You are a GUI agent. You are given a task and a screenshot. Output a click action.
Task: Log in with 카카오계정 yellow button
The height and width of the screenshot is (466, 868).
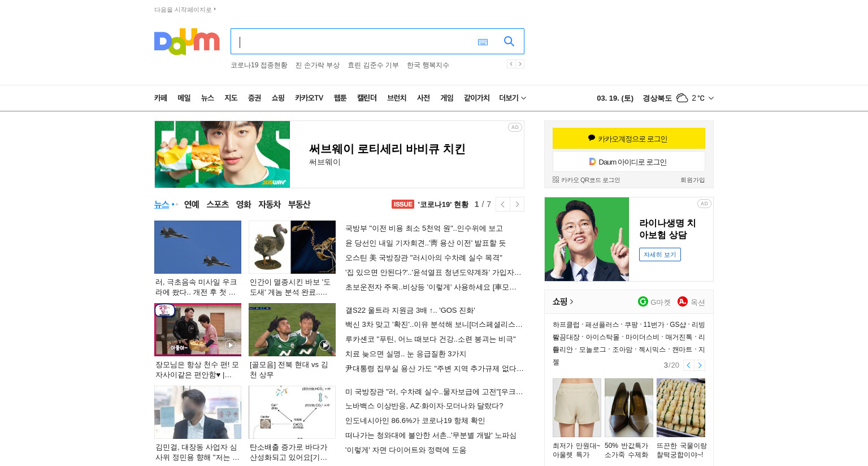(x=629, y=139)
